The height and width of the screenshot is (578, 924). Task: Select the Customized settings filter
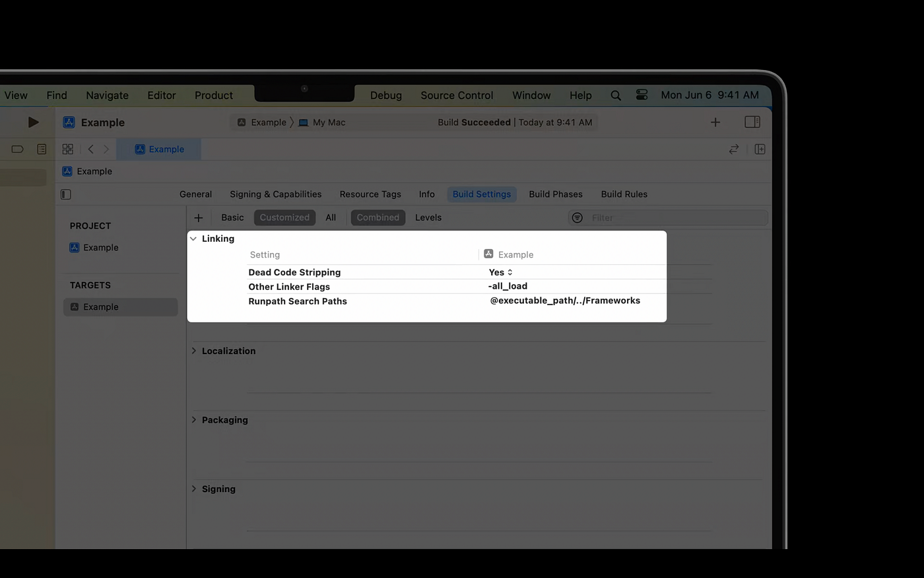tap(284, 217)
